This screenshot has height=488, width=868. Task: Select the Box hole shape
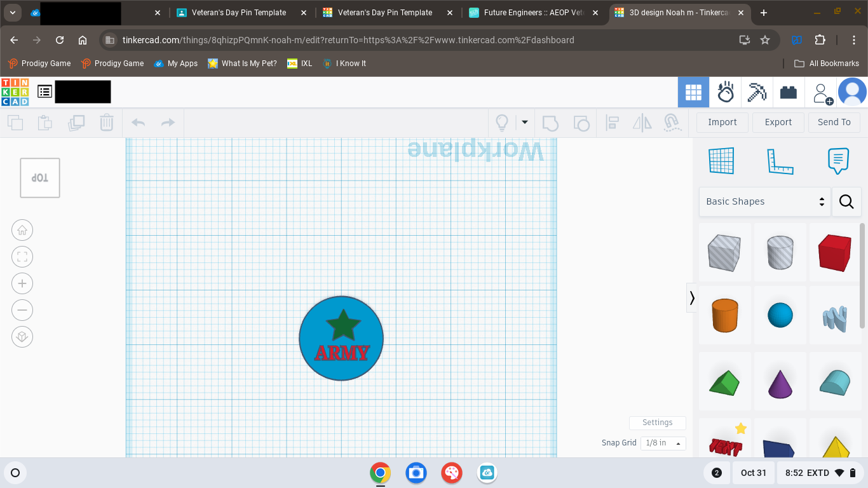coord(724,252)
